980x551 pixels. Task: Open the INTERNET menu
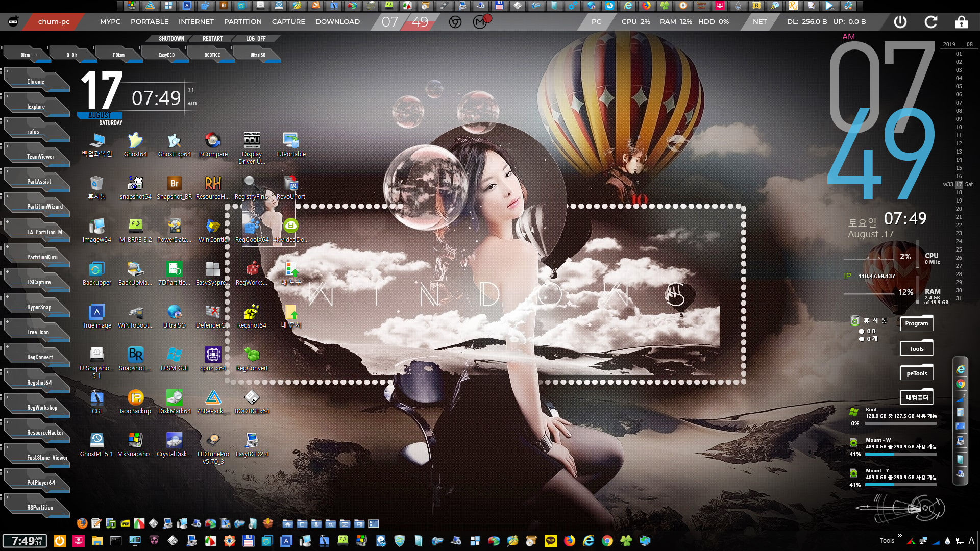coord(196,22)
